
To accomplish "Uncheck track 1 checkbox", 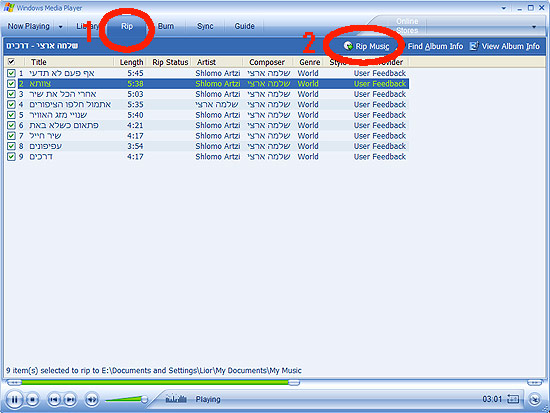I will [x=11, y=73].
